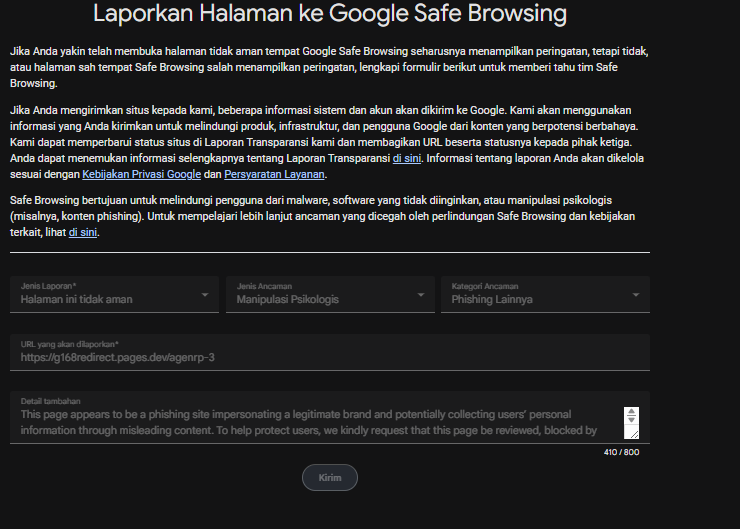Open the Jenis Laporan dropdown

(114, 294)
